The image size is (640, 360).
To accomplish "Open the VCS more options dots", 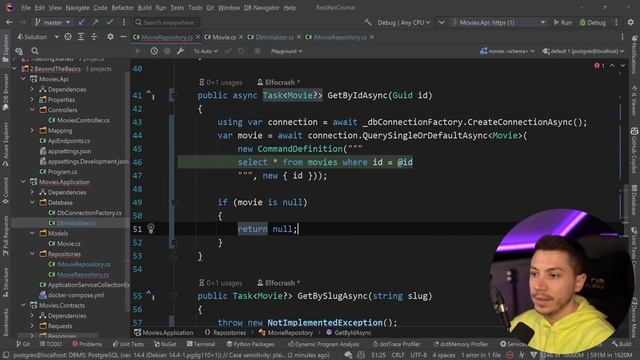I will click(124, 22).
